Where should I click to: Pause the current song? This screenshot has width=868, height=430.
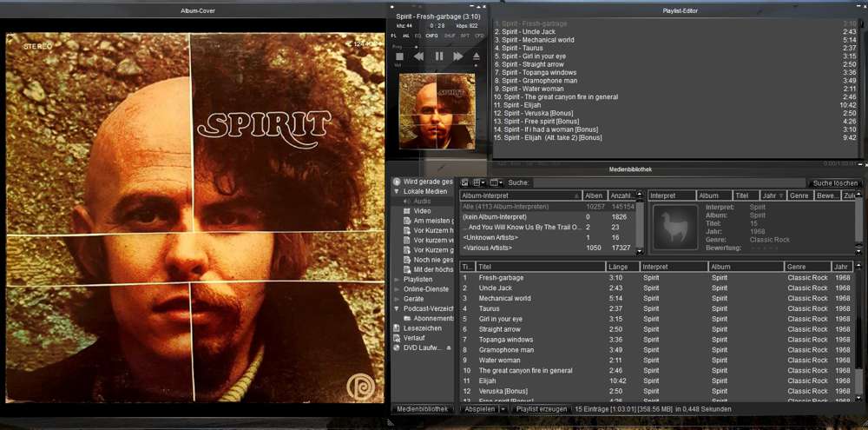[438, 56]
